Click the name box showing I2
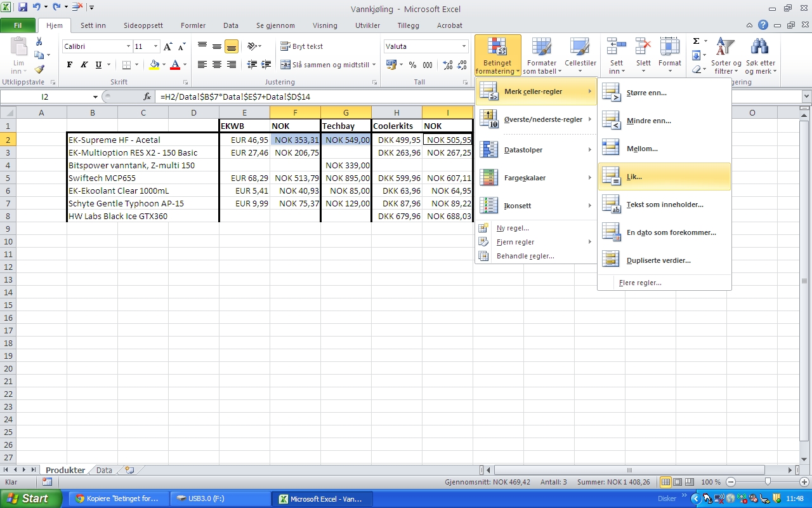The height and width of the screenshot is (508, 812). point(45,97)
